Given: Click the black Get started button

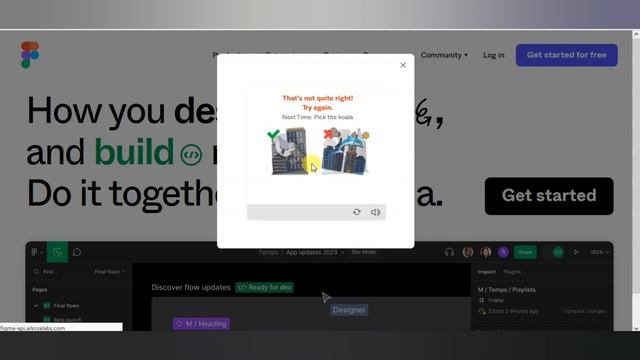Looking at the screenshot, I should (549, 196).
